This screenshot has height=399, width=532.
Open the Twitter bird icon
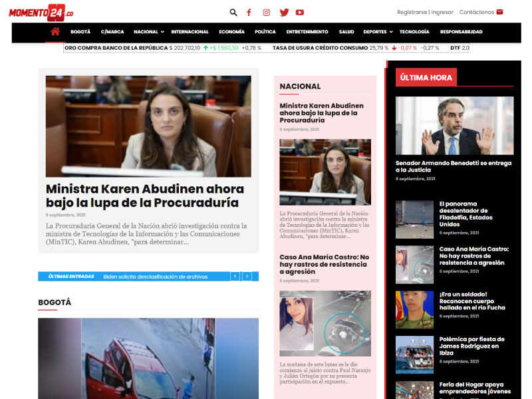pos(284,13)
